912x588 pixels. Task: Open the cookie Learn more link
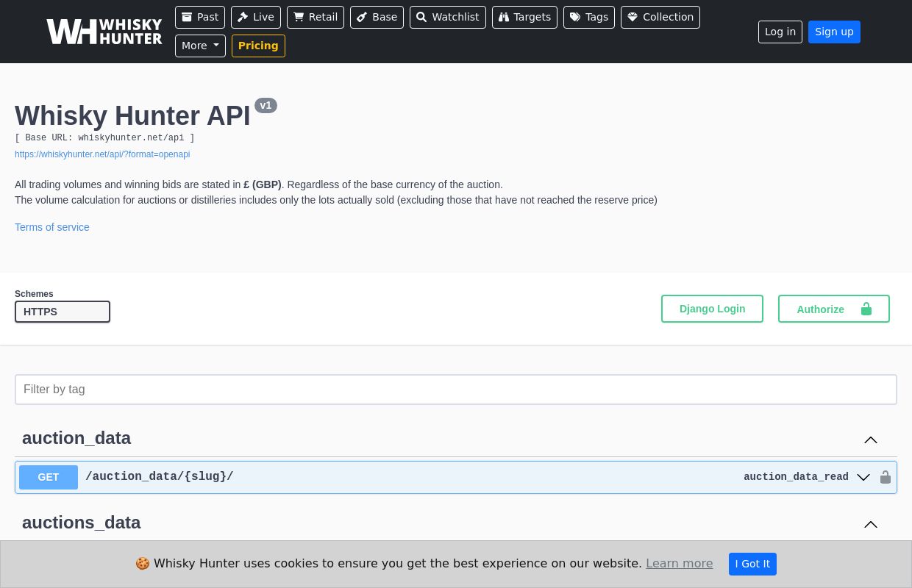tap(680, 563)
